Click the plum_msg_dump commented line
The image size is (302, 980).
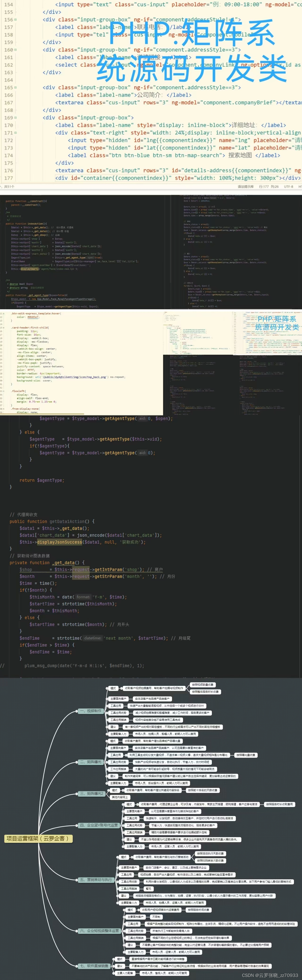click(84, 666)
